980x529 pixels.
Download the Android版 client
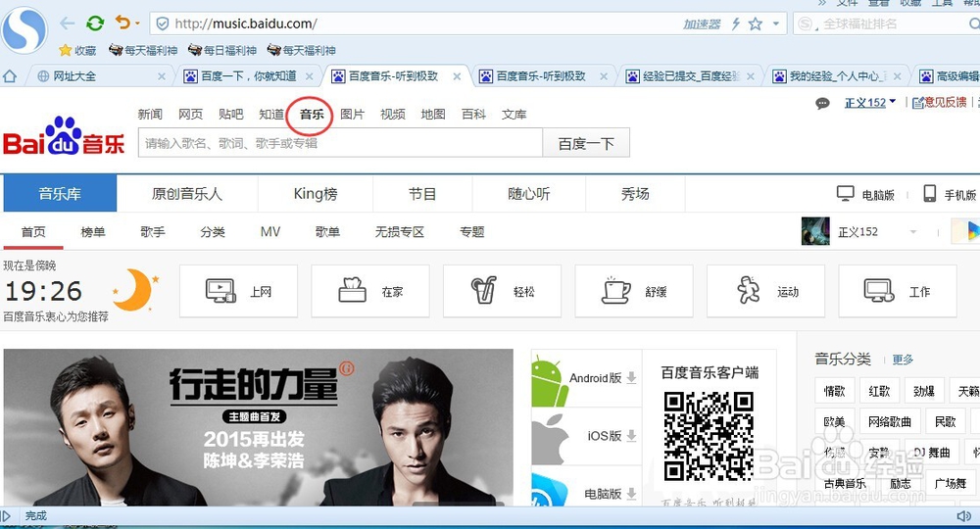tap(586, 378)
